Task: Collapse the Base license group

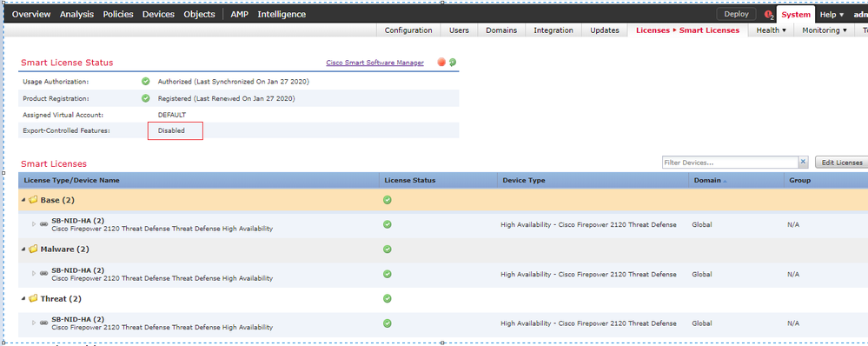Action: point(23,200)
